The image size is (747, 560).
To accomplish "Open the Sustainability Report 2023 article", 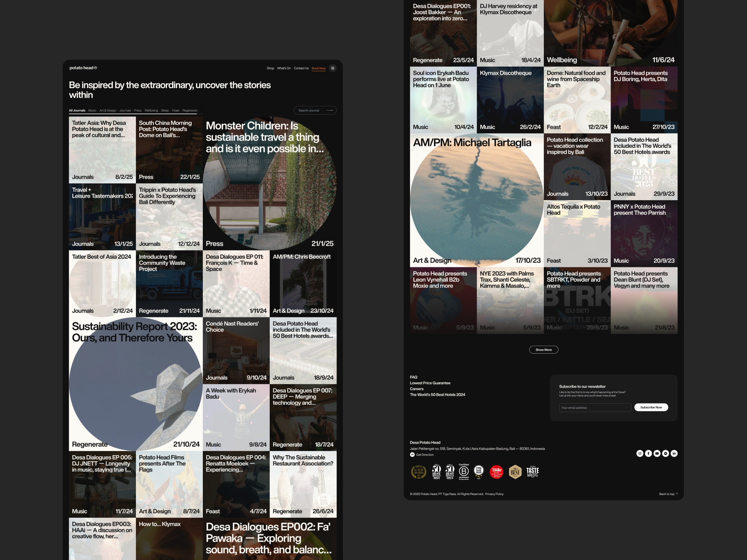I will click(x=136, y=384).
